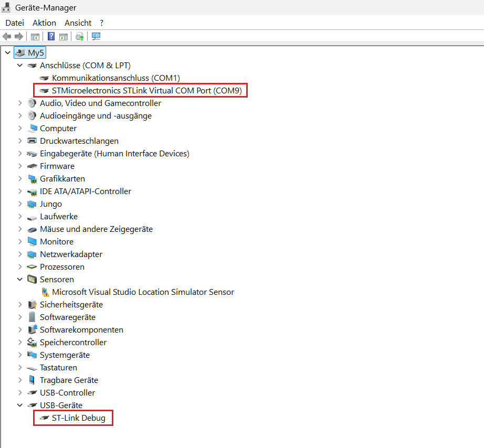
Task: Select the Tastaturen label
Action: point(58,367)
